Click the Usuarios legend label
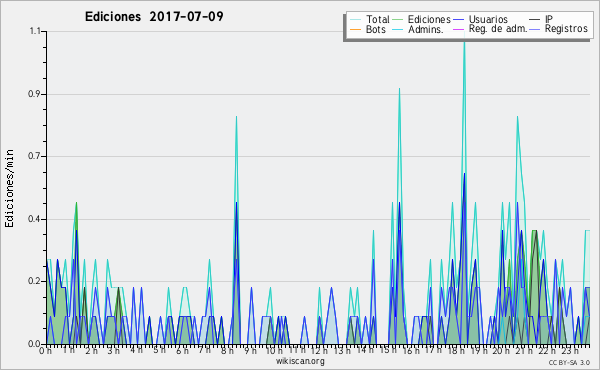Image resolution: width=600 pixels, height=370 pixels. (x=488, y=19)
